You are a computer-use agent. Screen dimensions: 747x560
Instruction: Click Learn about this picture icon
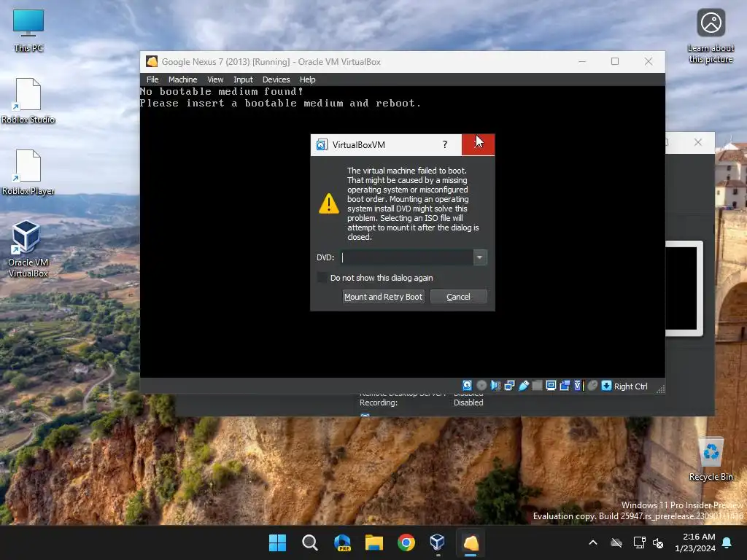click(711, 36)
